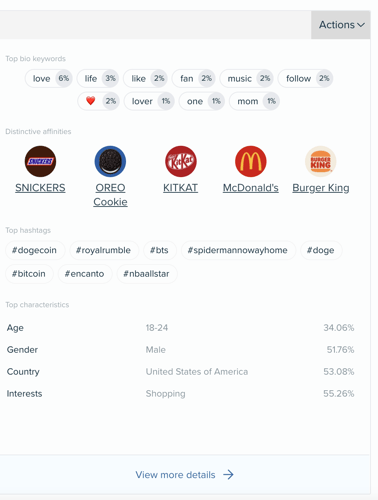Select the #dogecoin hashtag chip
This screenshot has width=378, height=500.
(34, 250)
